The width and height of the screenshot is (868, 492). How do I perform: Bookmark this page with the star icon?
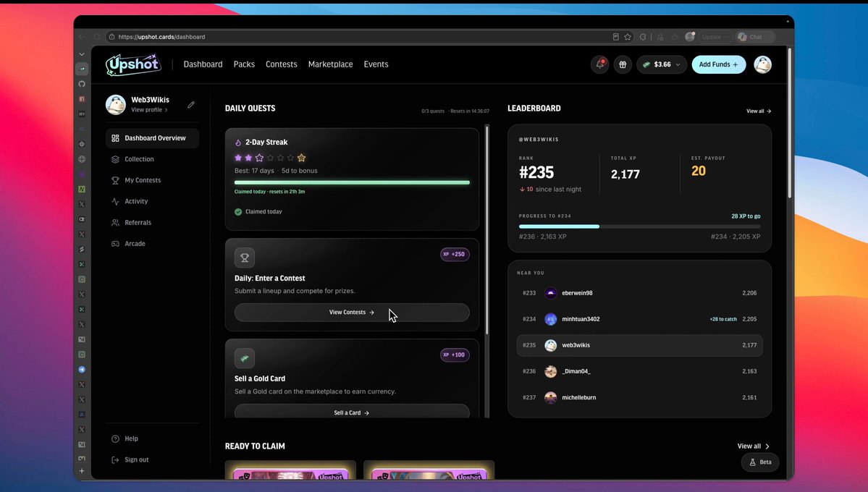628,37
